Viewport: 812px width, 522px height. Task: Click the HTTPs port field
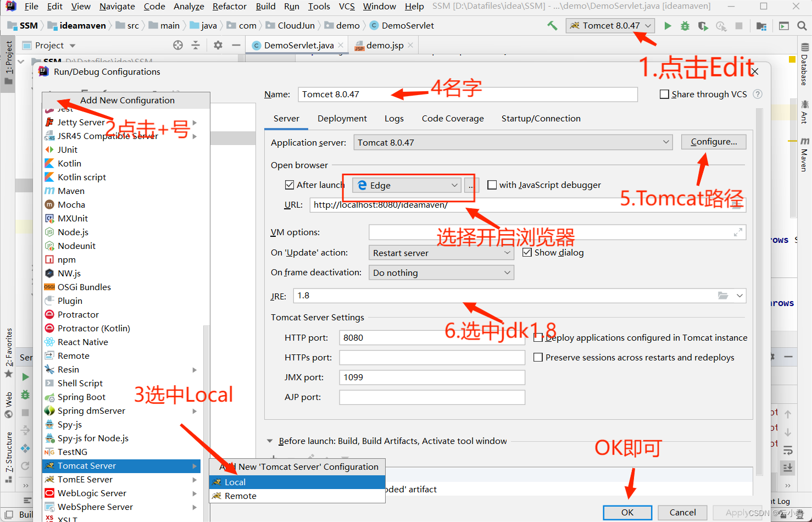click(432, 357)
